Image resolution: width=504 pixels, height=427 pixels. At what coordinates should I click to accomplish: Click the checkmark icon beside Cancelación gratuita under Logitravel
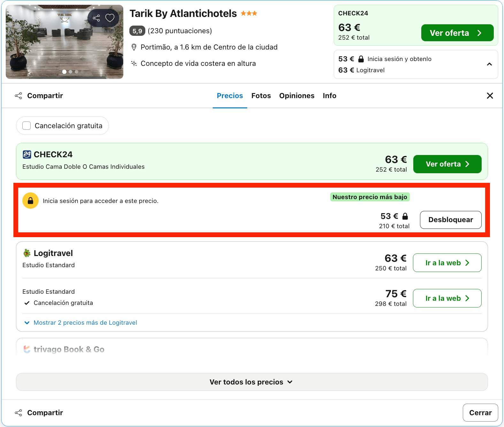click(x=27, y=303)
